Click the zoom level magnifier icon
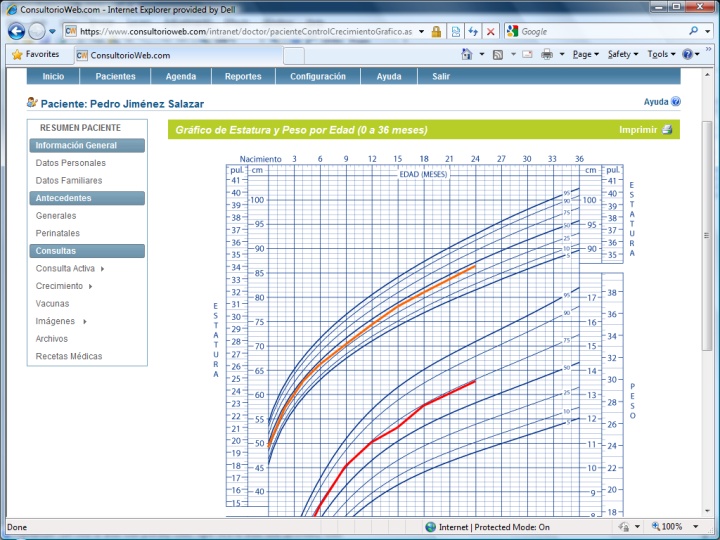 656,526
